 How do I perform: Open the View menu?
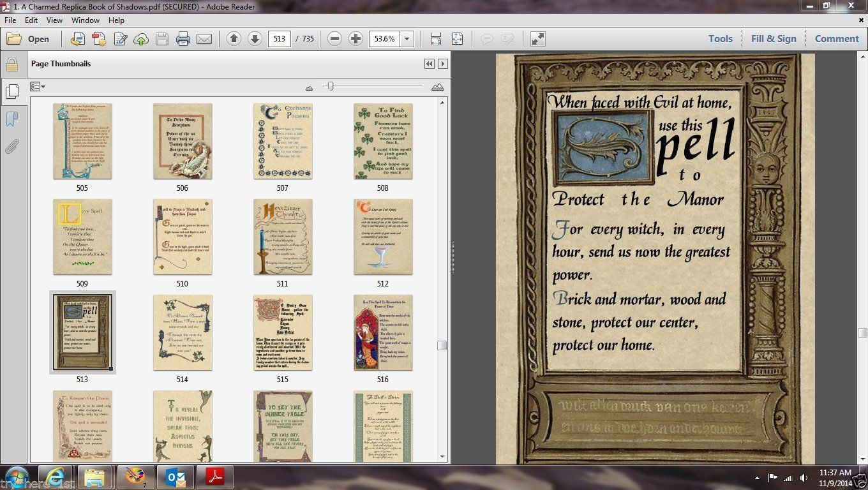click(x=54, y=20)
